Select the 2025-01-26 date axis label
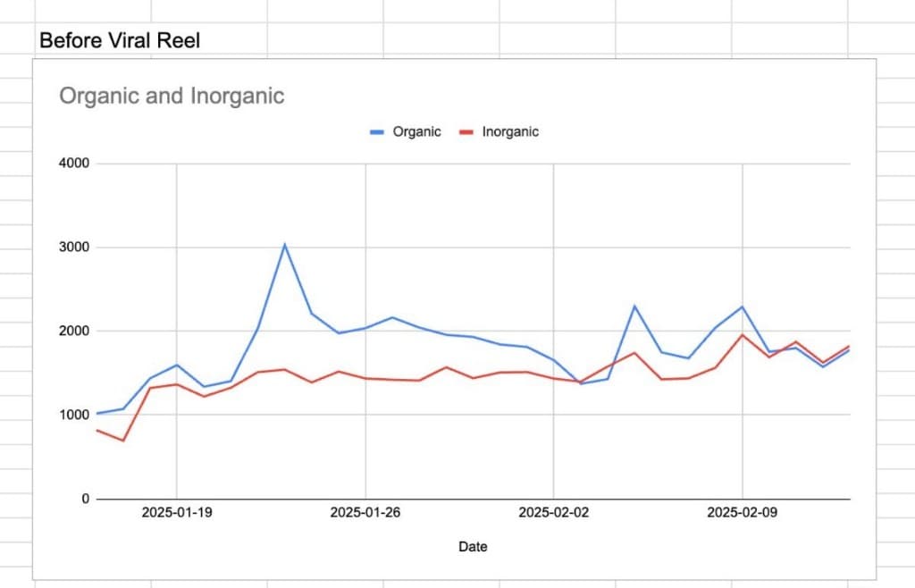 pyautogui.click(x=365, y=513)
